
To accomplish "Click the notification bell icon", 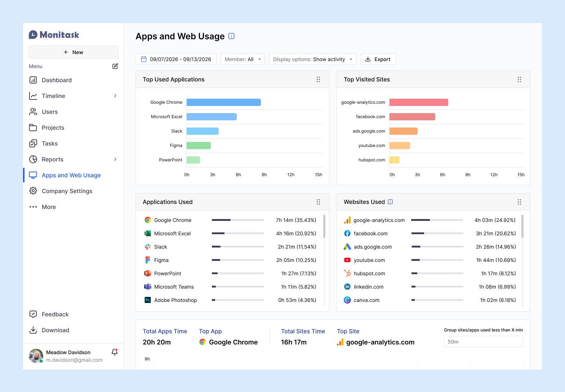I will (x=115, y=352).
